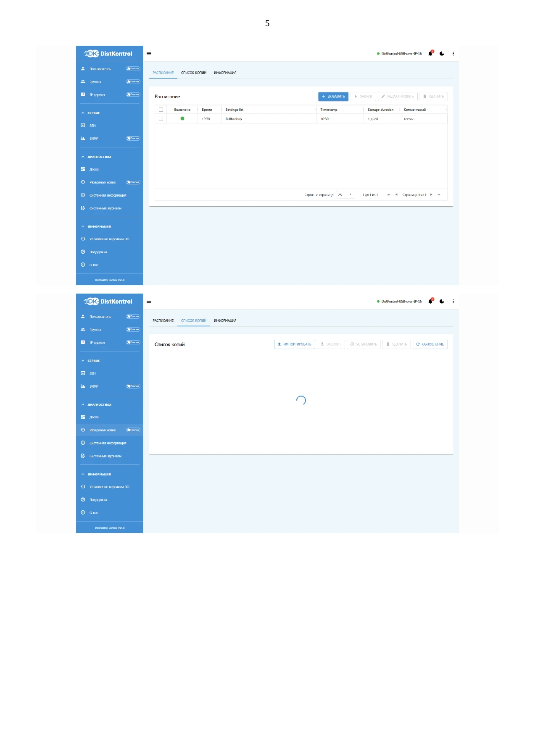Click the DistKontrol logo on the Расписание screen
Screen dimensions: 535x756
[108, 54]
